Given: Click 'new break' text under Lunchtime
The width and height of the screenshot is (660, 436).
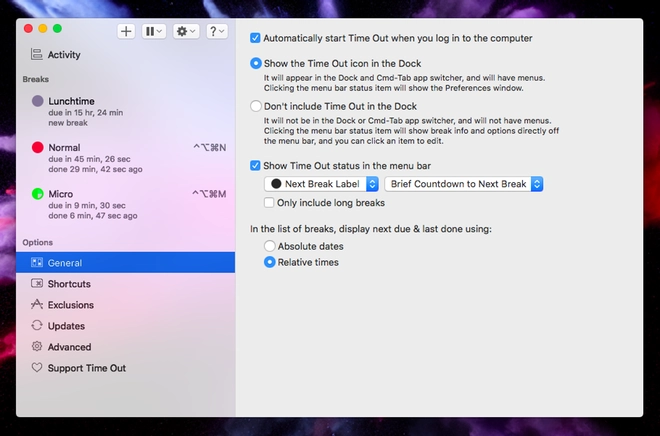Looking at the screenshot, I should (x=68, y=123).
